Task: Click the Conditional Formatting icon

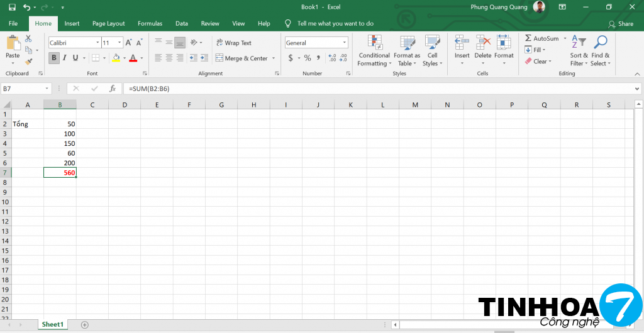Action: click(x=375, y=43)
